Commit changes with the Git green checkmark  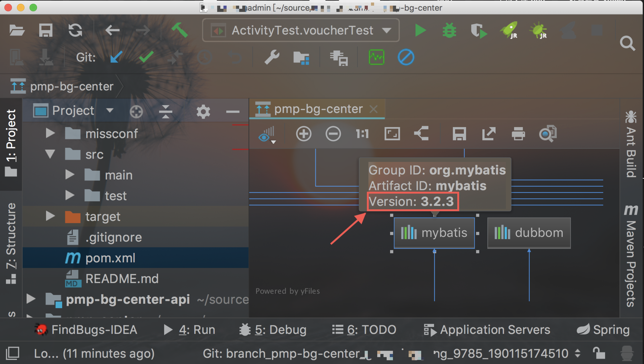(146, 57)
